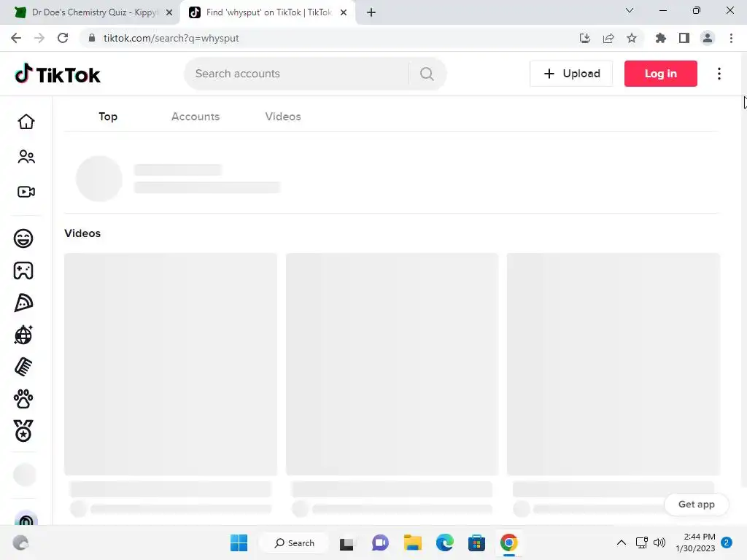This screenshot has height=560, width=747.
Task: Click the browser back arrow
Action: point(16,38)
